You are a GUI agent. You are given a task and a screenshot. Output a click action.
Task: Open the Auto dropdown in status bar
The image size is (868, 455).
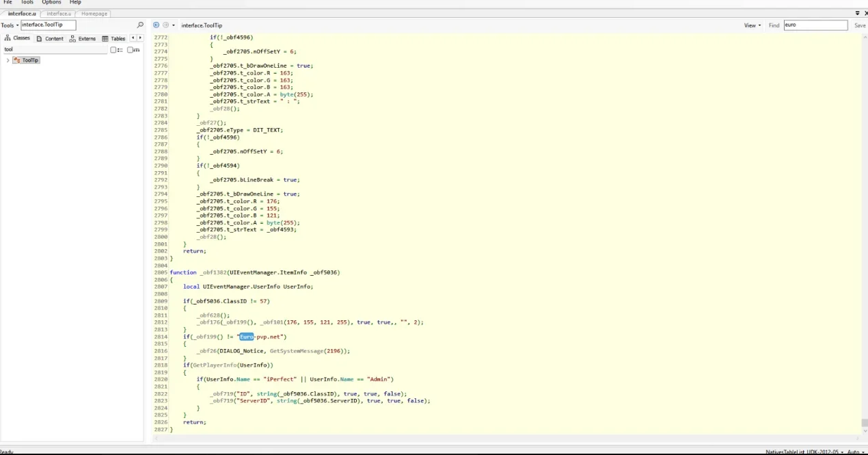click(x=855, y=452)
